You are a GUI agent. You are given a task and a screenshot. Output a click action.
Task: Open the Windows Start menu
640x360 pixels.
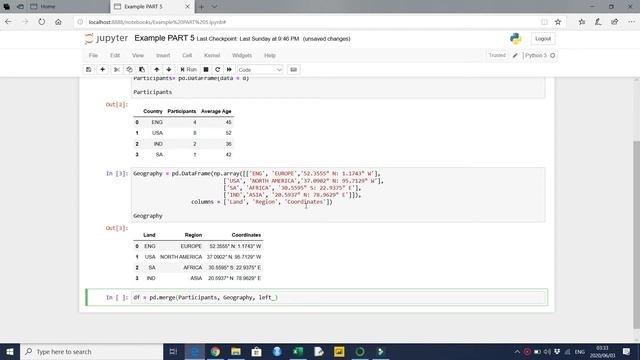tap(10, 351)
